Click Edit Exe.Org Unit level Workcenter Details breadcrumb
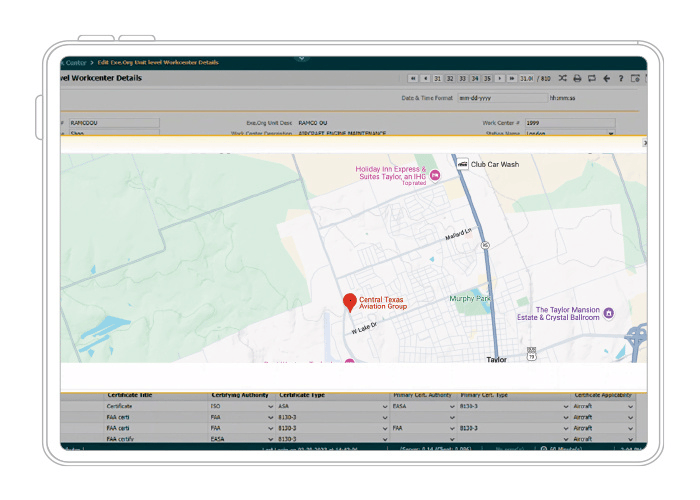Screen dimensions: 700x500 click(158, 62)
